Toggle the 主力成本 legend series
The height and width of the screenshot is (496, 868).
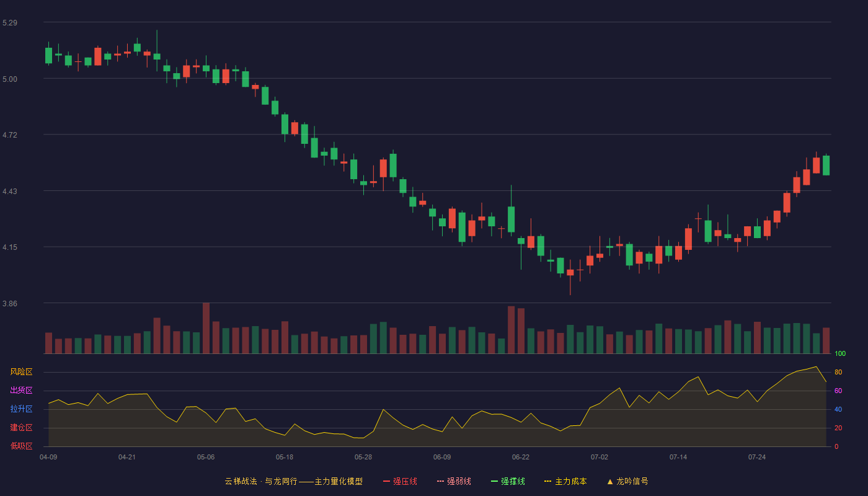(x=565, y=481)
